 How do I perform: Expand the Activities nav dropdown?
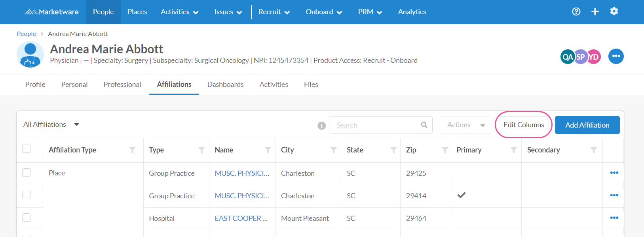click(180, 12)
